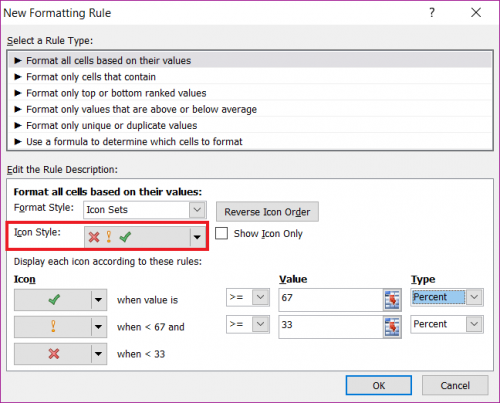Click the yellow exclamation icon button
This screenshot has width=500, height=403.
pyautogui.click(x=53, y=327)
